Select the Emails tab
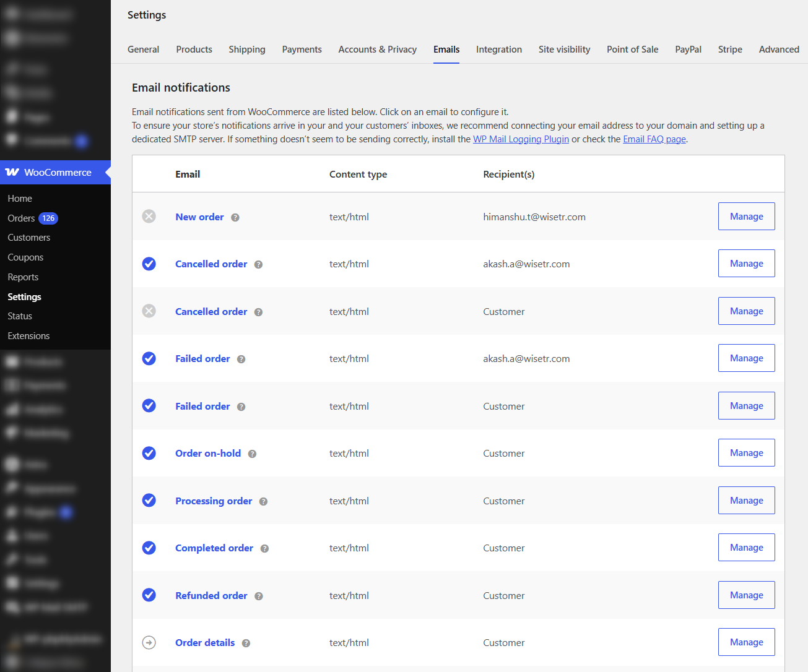This screenshot has height=672, width=808. coord(446,50)
